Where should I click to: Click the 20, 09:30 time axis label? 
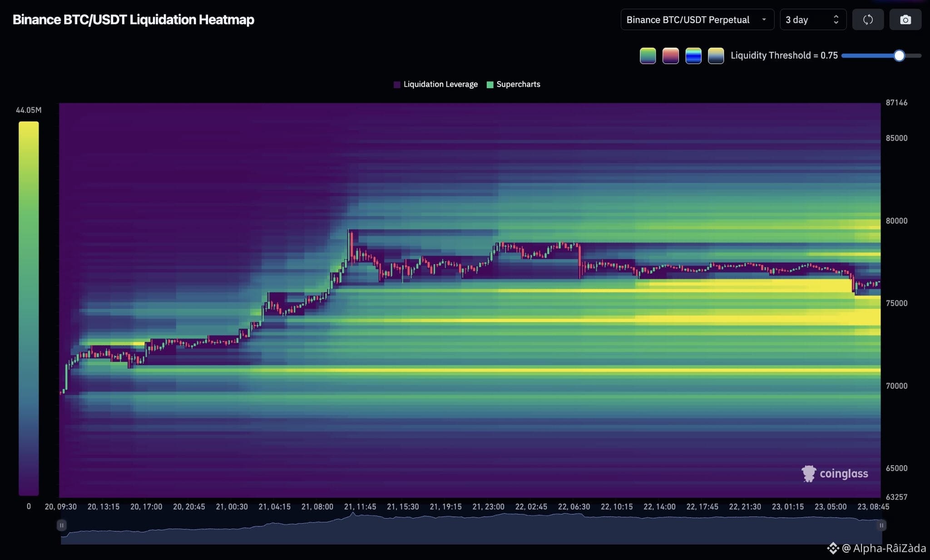tap(60, 506)
